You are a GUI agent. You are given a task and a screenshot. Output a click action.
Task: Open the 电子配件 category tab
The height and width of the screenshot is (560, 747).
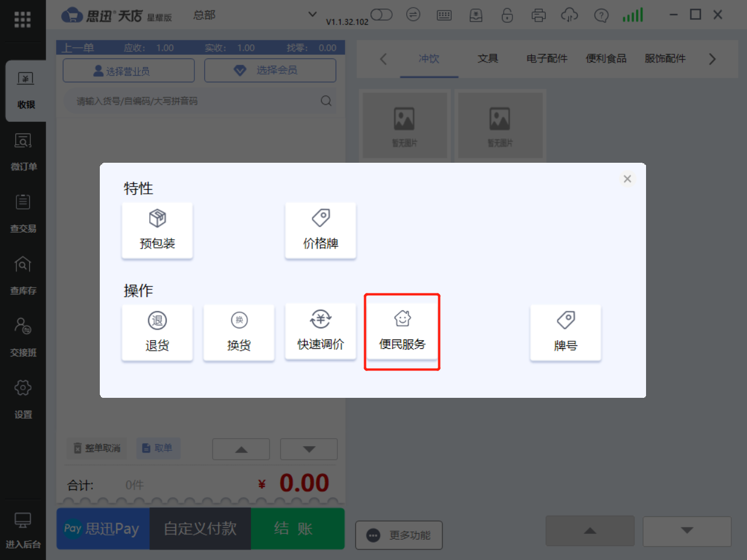[x=546, y=58]
